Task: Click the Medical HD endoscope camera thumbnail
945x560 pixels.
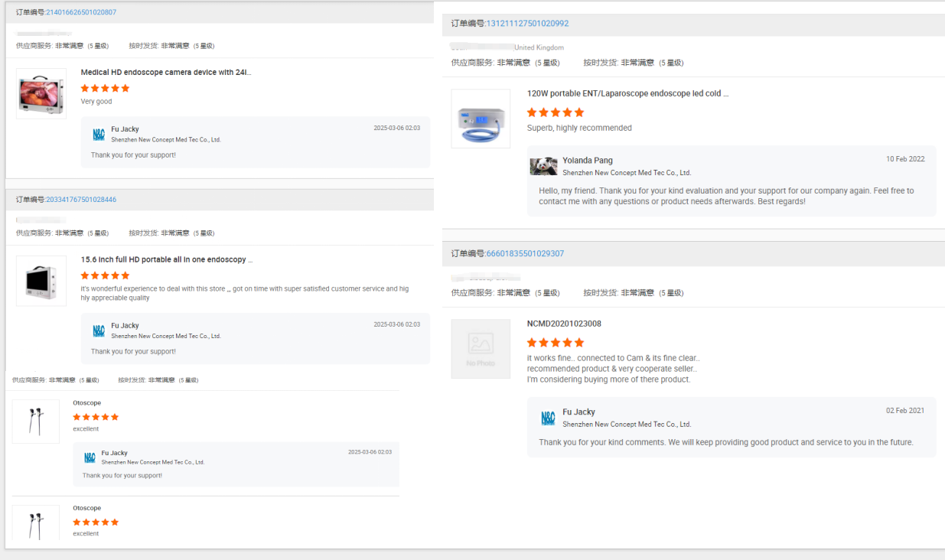Action: (x=41, y=93)
